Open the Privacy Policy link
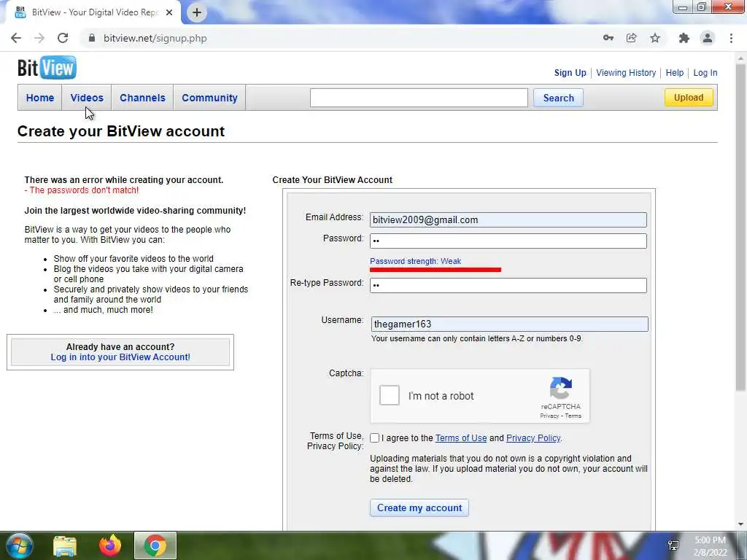This screenshot has height=560, width=747. point(533,438)
